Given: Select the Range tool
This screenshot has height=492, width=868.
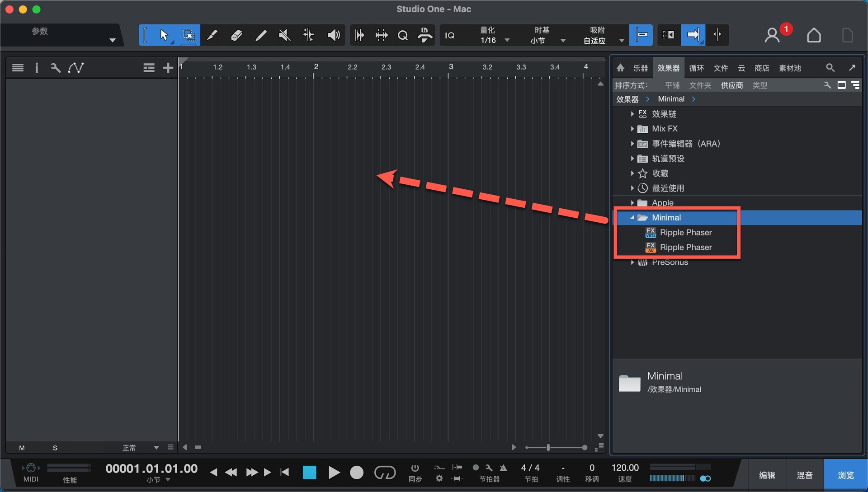Looking at the screenshot, I should (189, 35).
